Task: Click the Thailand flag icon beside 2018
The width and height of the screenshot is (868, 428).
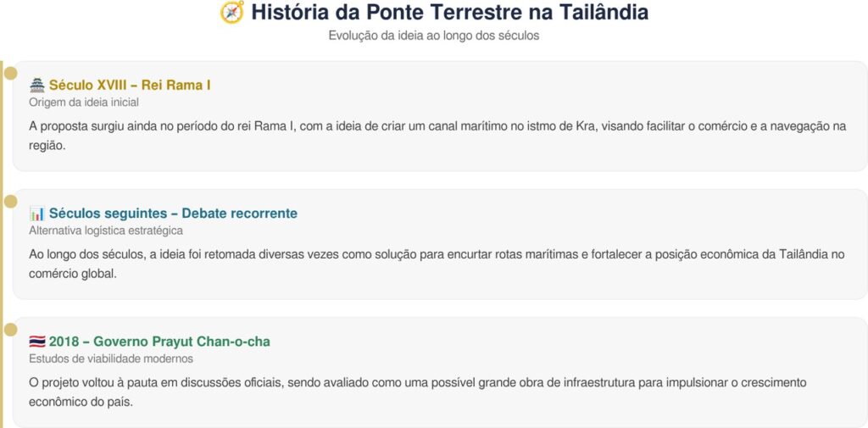Action: (x=37, y=342)
